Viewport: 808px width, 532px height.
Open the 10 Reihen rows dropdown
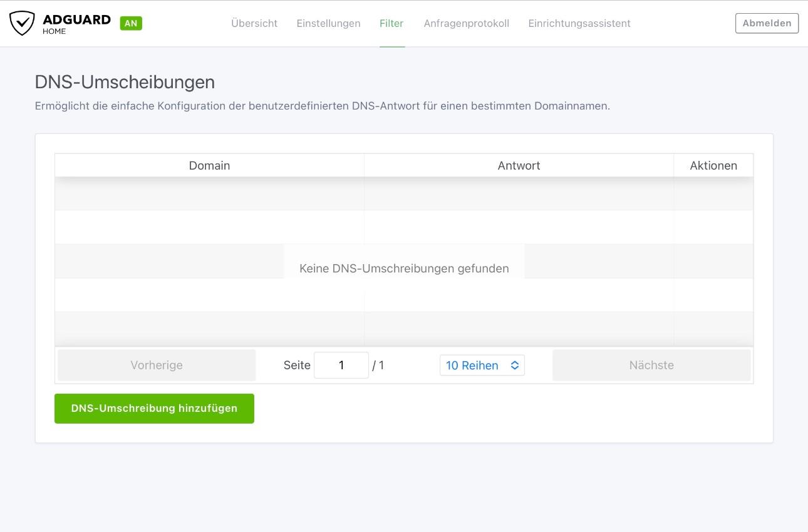click(x=482, y=365)
